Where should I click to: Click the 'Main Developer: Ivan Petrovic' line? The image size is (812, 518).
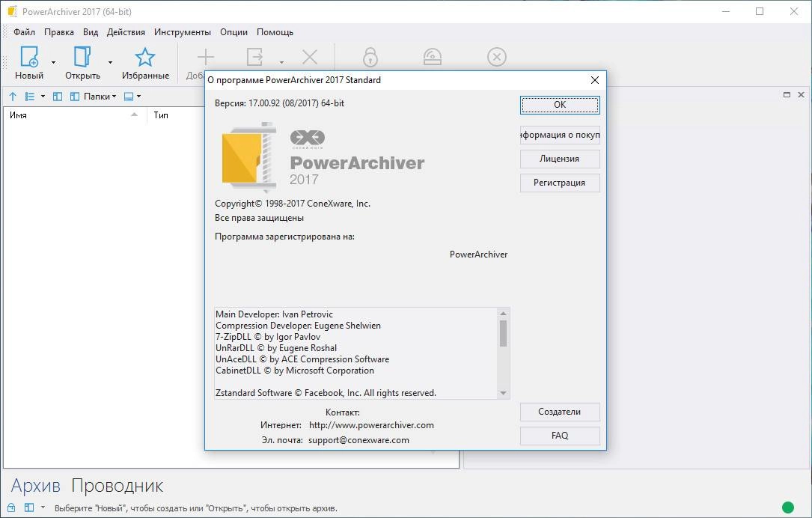[x=274, y=314]
